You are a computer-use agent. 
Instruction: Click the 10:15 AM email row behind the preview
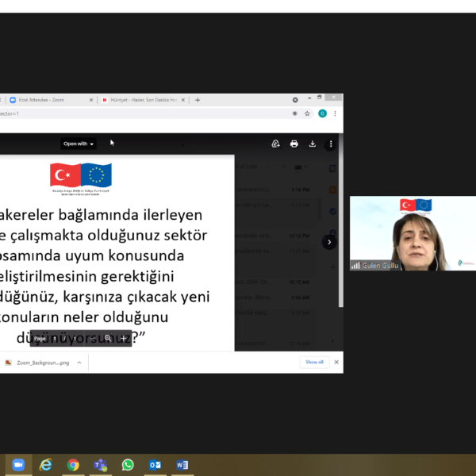coord(275,282)
